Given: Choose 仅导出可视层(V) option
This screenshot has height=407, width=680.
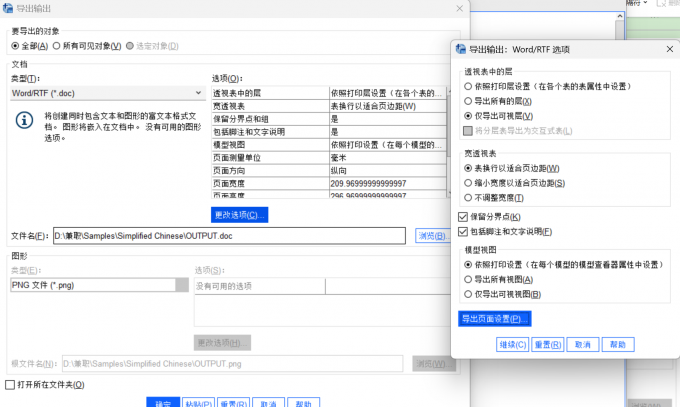Looking at the screenshot, I should [x=468, y=116].
